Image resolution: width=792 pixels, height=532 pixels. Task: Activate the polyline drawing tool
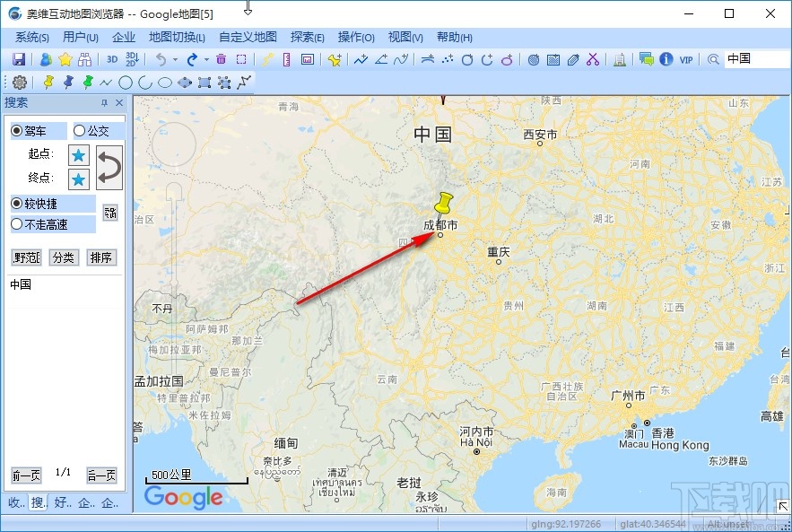[105, 82]
